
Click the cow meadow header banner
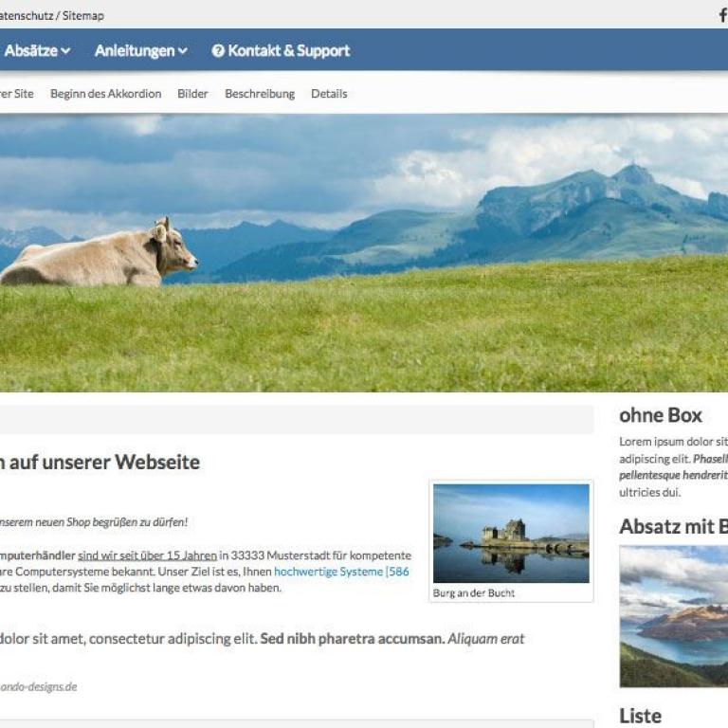point(364,253)
